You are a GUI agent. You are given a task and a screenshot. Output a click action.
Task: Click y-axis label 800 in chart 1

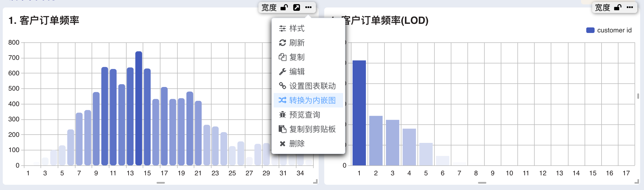[x=14, y=42]
